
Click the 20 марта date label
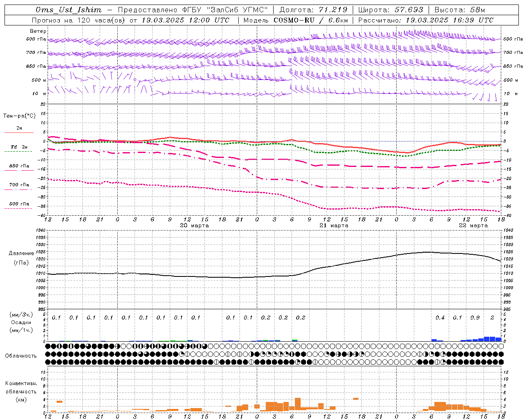click(x=194, y=226)
